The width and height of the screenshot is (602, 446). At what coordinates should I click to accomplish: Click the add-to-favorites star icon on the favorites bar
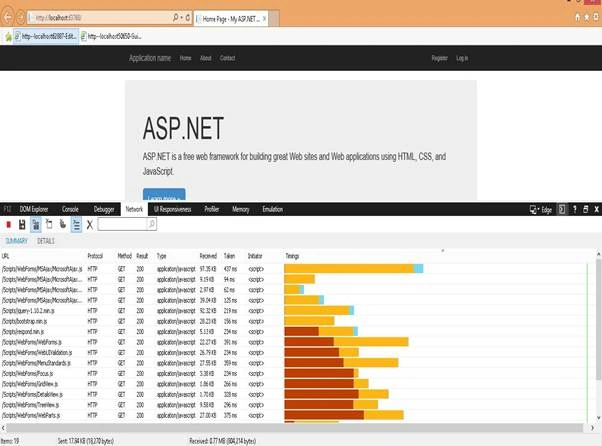tap(8, 37)
